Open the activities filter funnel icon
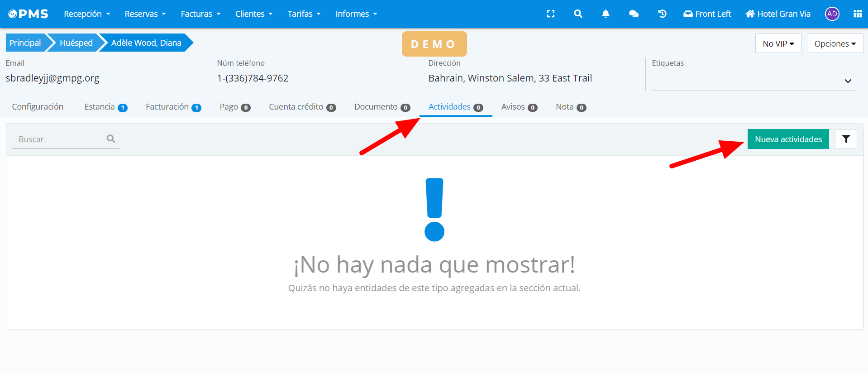The height and width of the screenshot is (374, 868). pyautogui.click(x=845, y=139)
